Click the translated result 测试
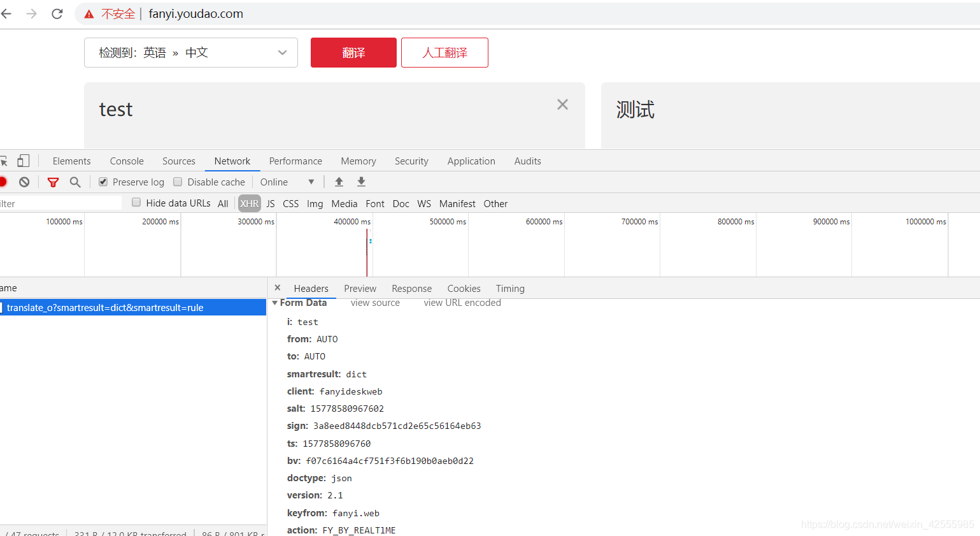Viewport: 980px width, 536px height. coord(635,110)
